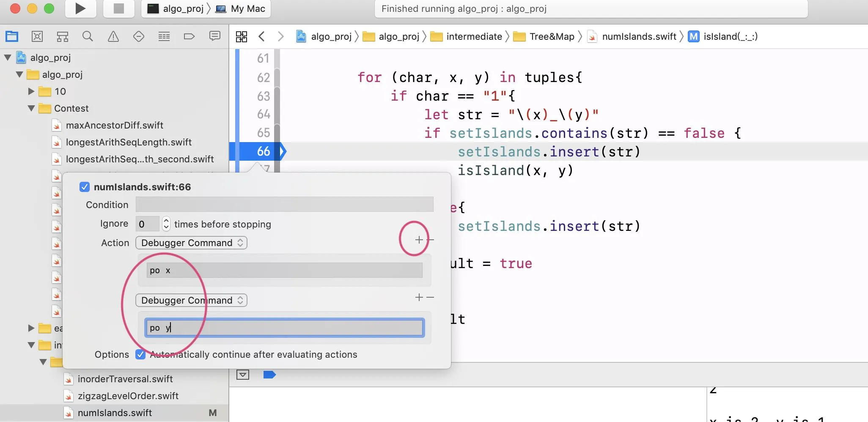Click the for (char, x, y) in tuples line
Image resolution: width=868 pixels, height=422 pixels.
(470, 77)
